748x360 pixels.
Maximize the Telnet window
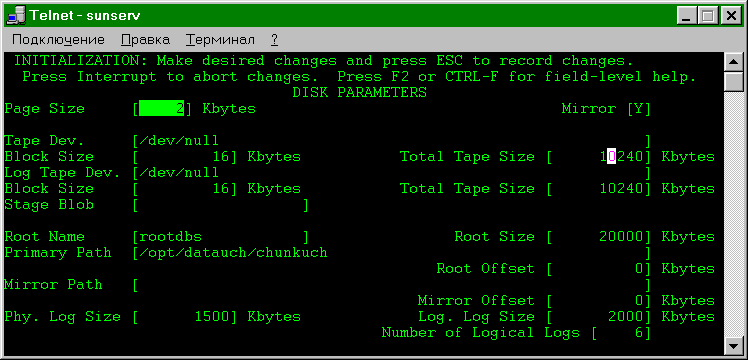[x=708, y=17]
